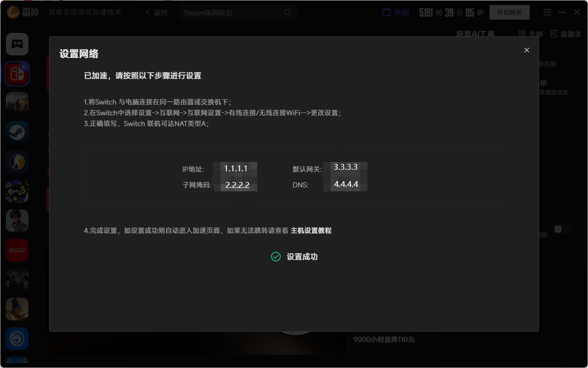Select the Ubisoft icon in sidebar
Image resolution: width=588 pixels, height=368 pixels.
(17, 339)
